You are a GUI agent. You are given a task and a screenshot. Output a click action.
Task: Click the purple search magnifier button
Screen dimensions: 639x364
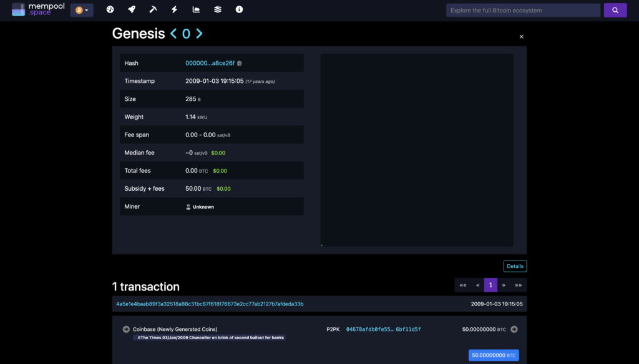(x=615, y=10)
